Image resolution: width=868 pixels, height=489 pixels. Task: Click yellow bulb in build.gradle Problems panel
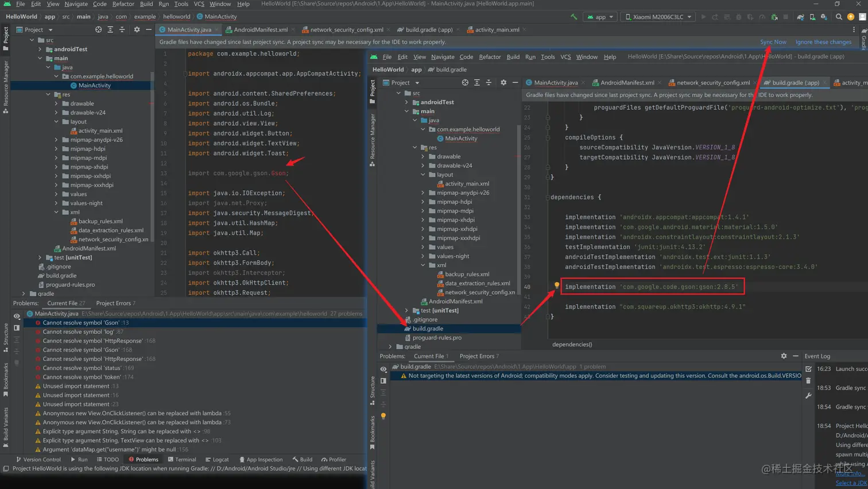point(383,416)
